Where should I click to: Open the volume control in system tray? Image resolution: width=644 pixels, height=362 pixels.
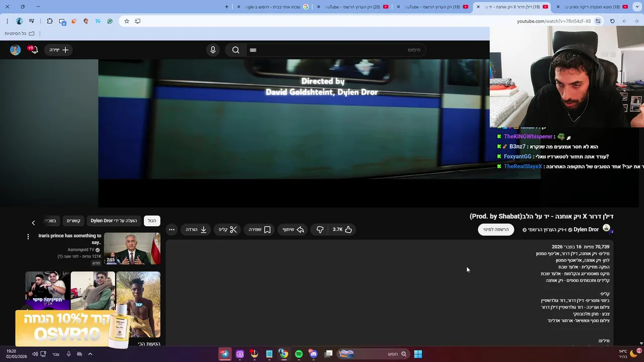coord(35,354)
